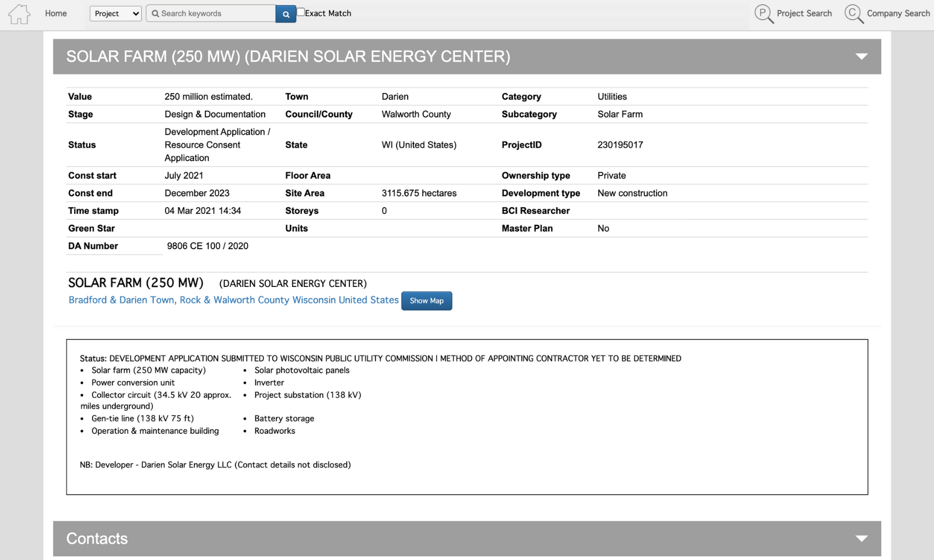Screen dimensions: 934x560
Task: Click the Time stamp '04 Mar 2021 14:34'
Action: (203, 211)
